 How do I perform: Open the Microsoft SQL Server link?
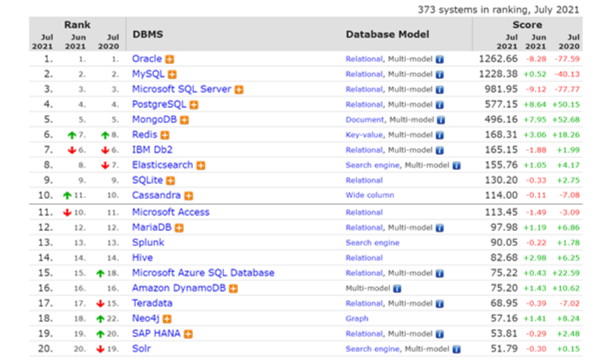click(182, 89)
